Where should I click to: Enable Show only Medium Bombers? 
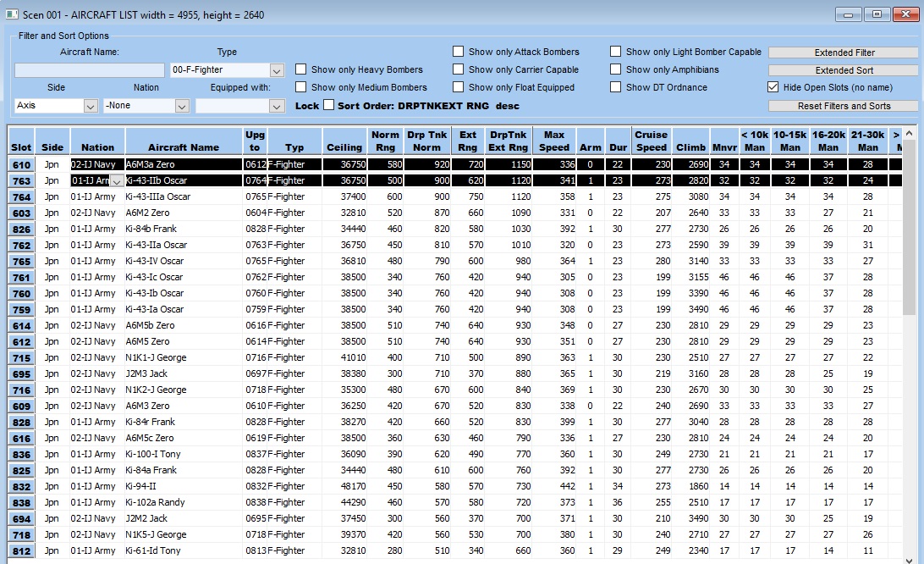(300, 87)
